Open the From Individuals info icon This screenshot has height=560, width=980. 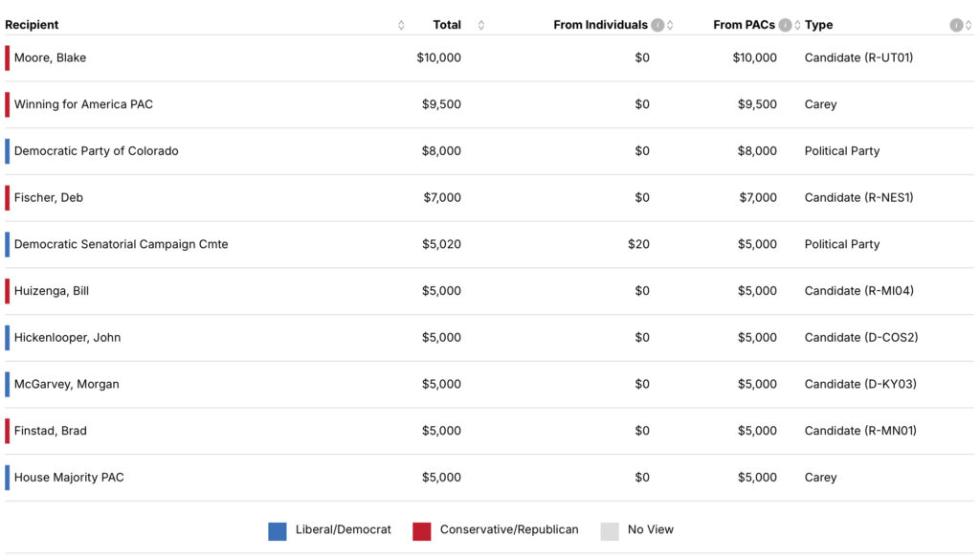[657, 25]
